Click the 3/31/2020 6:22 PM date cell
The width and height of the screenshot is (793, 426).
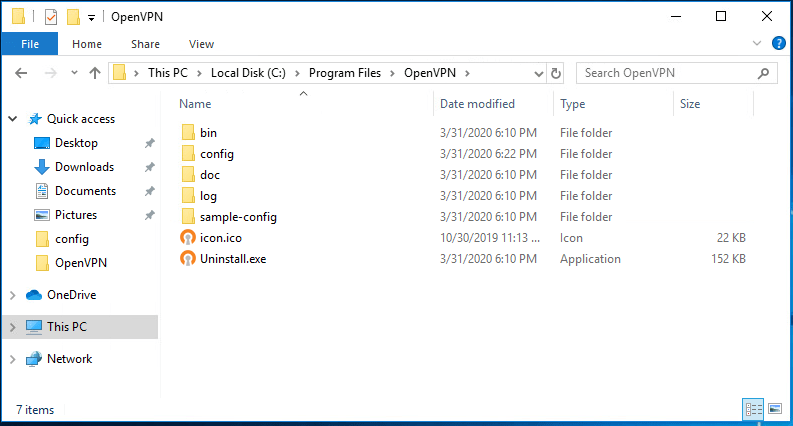[x=488, y=154]
